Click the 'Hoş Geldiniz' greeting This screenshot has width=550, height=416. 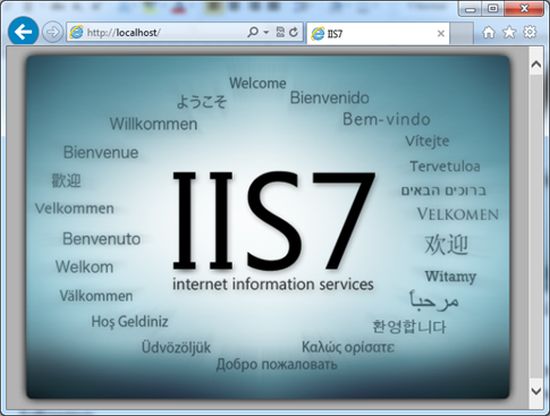130,322
